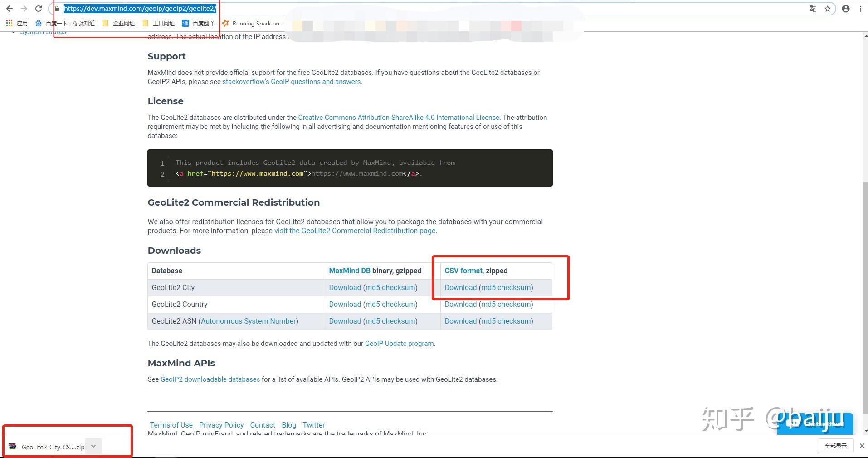
Task: Open the 百度一下，你就知道 bookmark
Action: pos(65,23)
